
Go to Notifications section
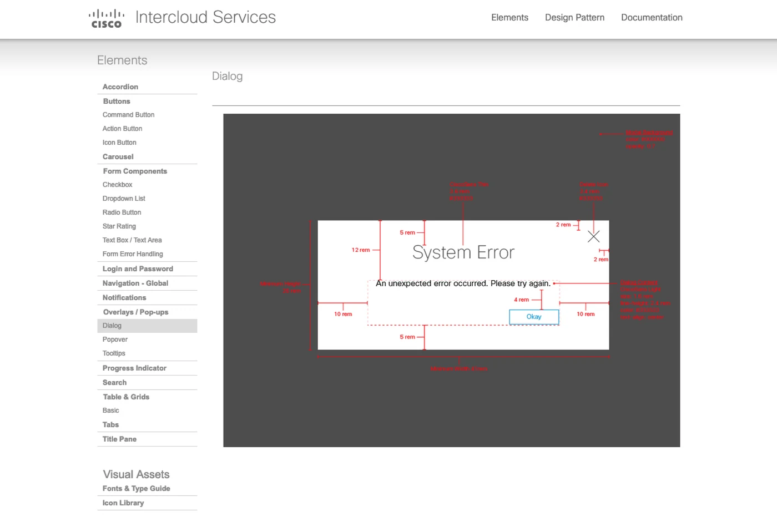coord(124,298)
